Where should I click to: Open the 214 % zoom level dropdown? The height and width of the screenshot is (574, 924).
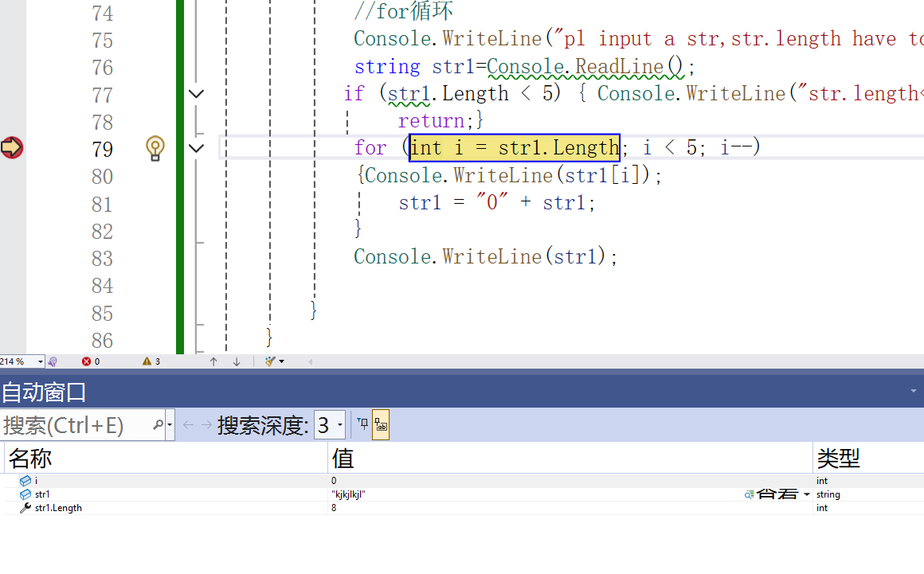pyautogui.click(x=40, y=361)
